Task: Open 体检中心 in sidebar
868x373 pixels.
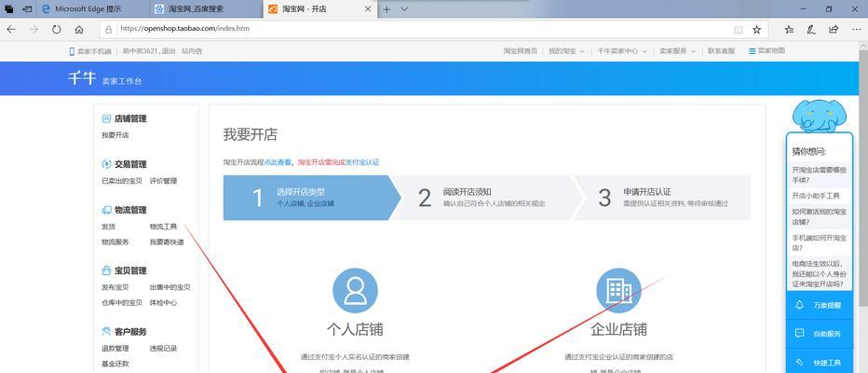Action: click(x=163, y=303)
